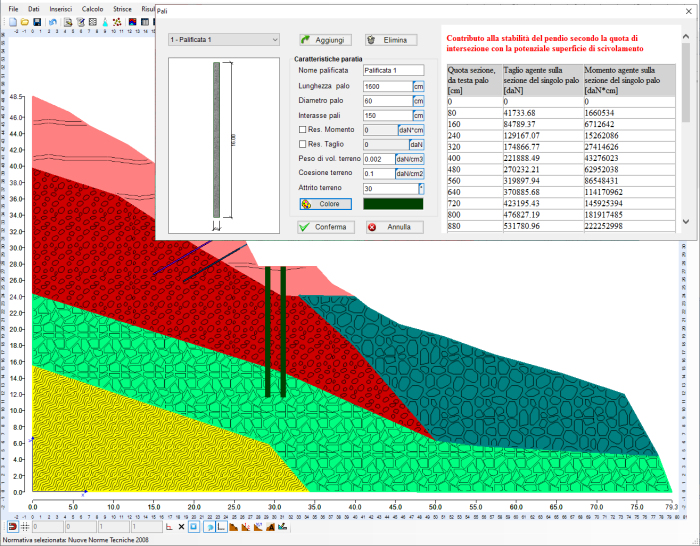Open the daN/cm3 unit selector for Peso di vol.
This screenshot has height=546, width=700.
click(410, 159)
